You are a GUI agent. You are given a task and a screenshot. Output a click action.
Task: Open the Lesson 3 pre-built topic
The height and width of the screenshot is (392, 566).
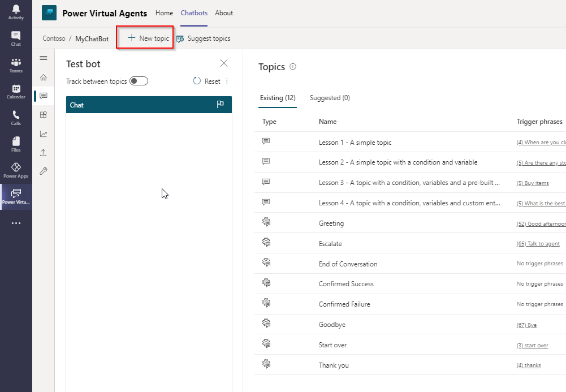[x=409, y=183]
